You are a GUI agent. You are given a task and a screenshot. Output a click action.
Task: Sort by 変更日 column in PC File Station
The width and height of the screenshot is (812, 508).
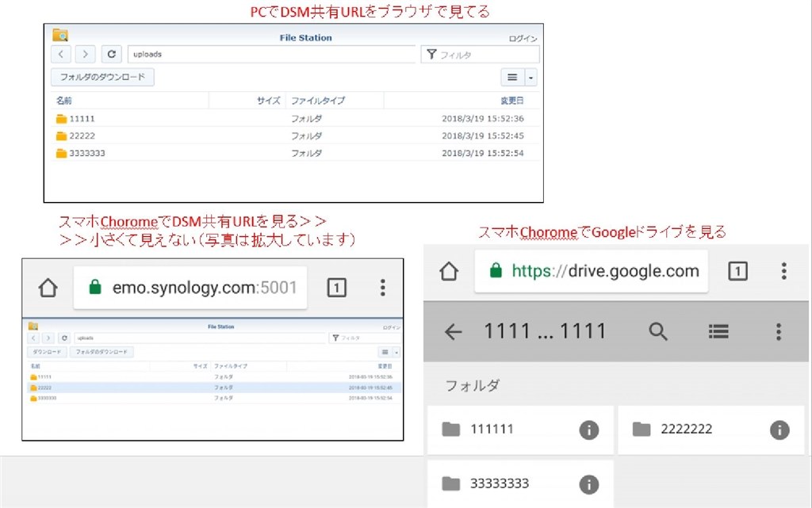tap(511, 101)
